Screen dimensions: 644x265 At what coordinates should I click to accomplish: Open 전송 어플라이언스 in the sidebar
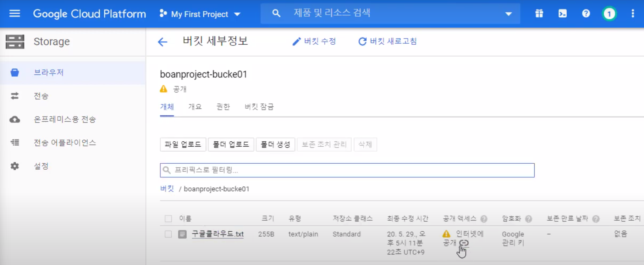tap(65, 143)
